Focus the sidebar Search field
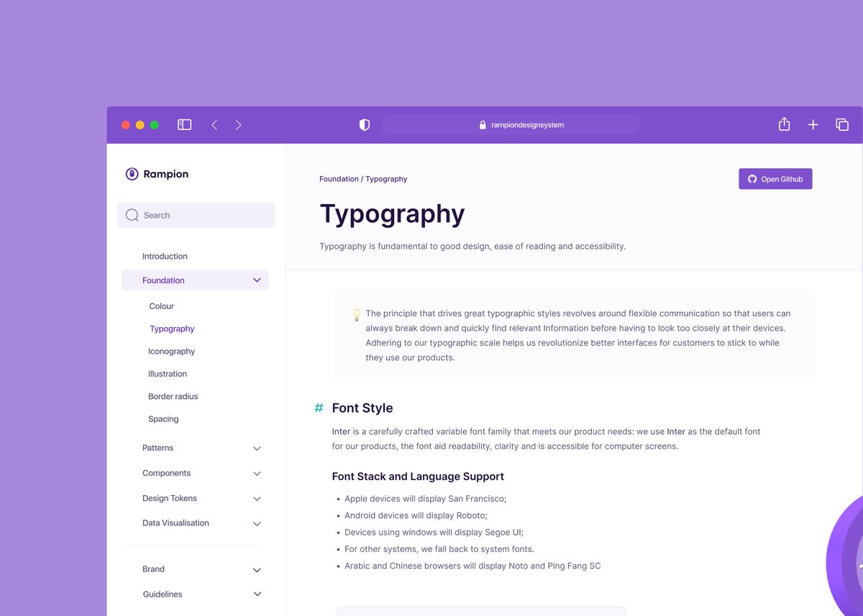 click(196, 215)
